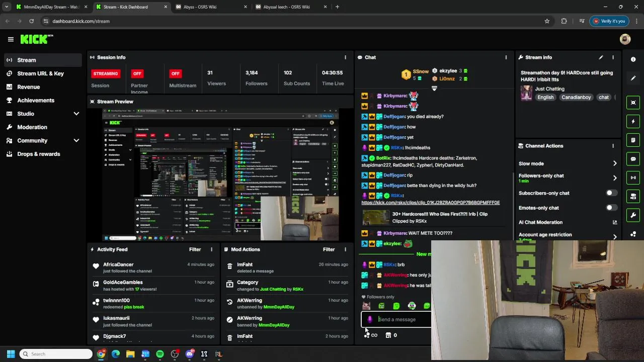
Task: Bookmark this page with the star icon
Action: (x=547, y=21)
